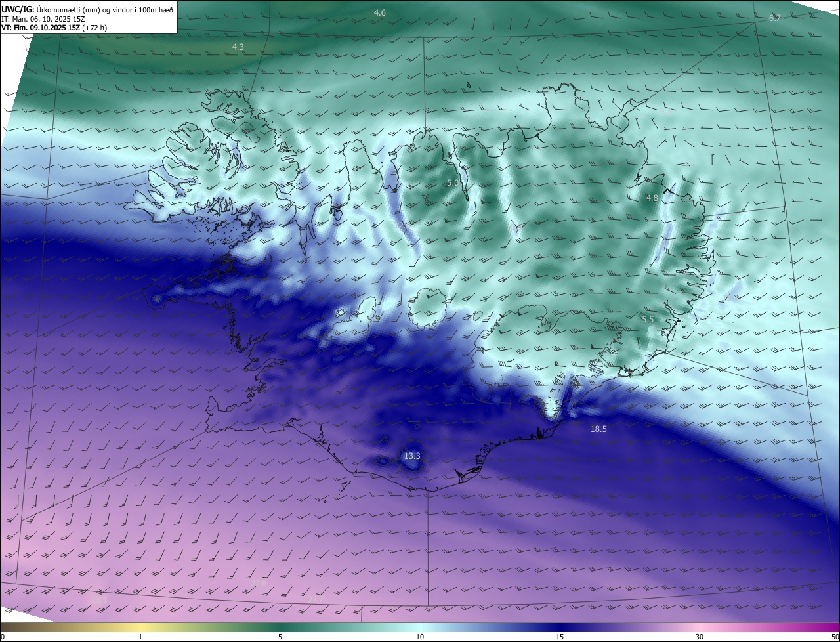Viewport: 840px width, 642px height.
Task: Click the 4.6 value on the map
Action: pyautogui.click(x=380, y=13)
